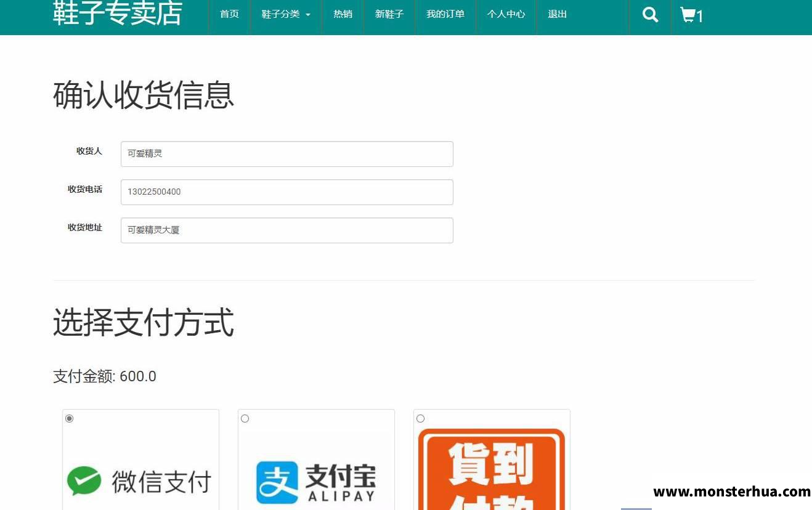Focus the 收货地址 input field
Image resolution: width=812 pixels, height=510 pixels.
coord(287,230)
